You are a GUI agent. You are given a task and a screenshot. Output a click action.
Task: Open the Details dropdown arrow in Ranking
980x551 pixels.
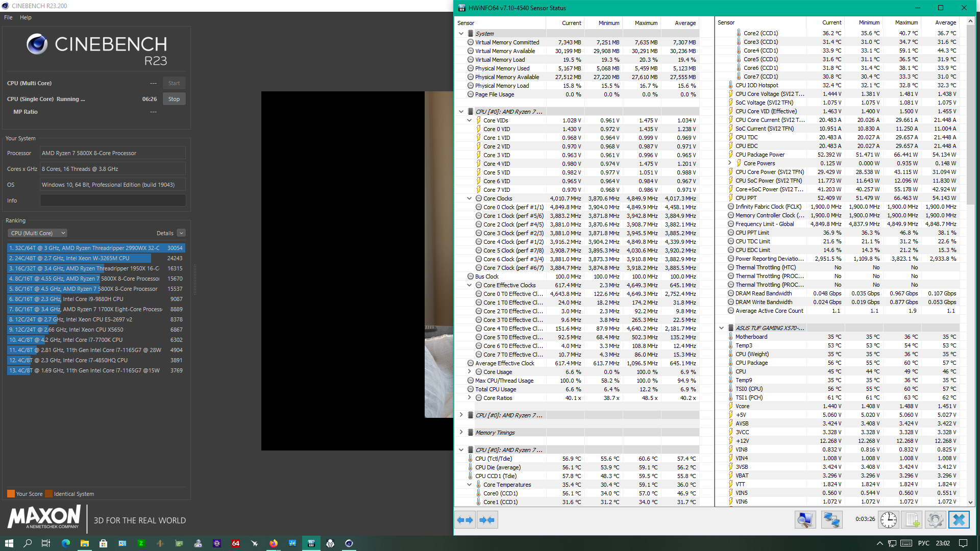click(x=181, y=233)
